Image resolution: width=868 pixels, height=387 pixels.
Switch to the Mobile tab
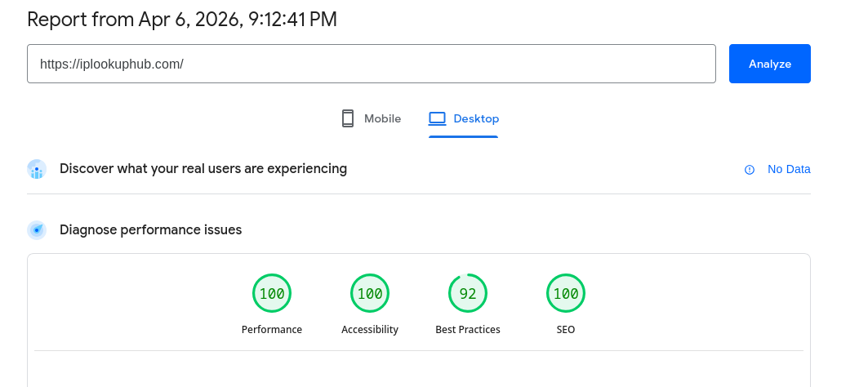pyautogui.click(x=371, y=118)
